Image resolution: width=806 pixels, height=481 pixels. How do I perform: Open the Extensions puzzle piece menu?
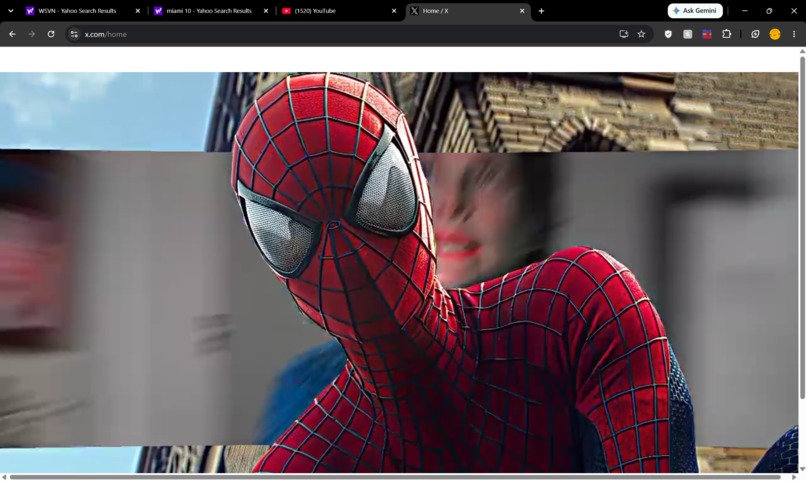point(726,34)
